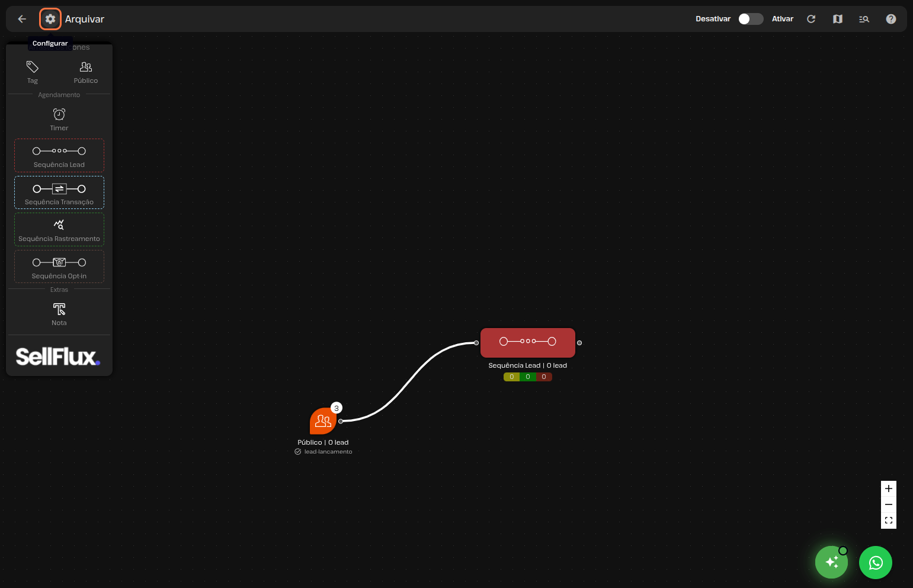Zoom out with the minus button
The height and width of the screenshot is (588, 913).
[888, 505]
